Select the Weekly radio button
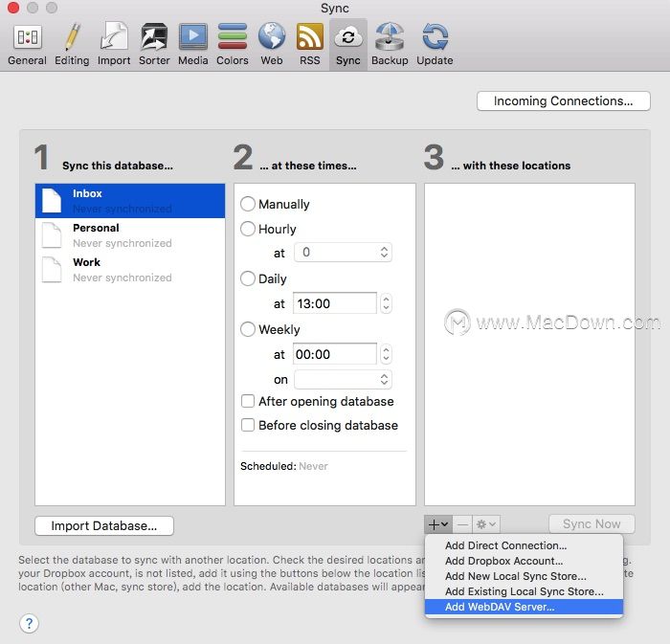The width and height of the screenshot is (670, 644). coord(248,329)
